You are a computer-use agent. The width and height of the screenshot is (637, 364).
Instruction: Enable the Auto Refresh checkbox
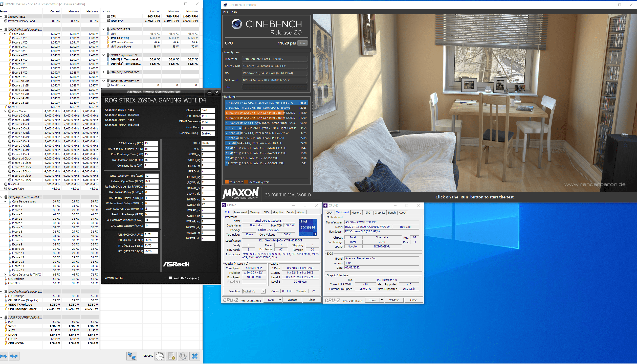click(170, 278)
